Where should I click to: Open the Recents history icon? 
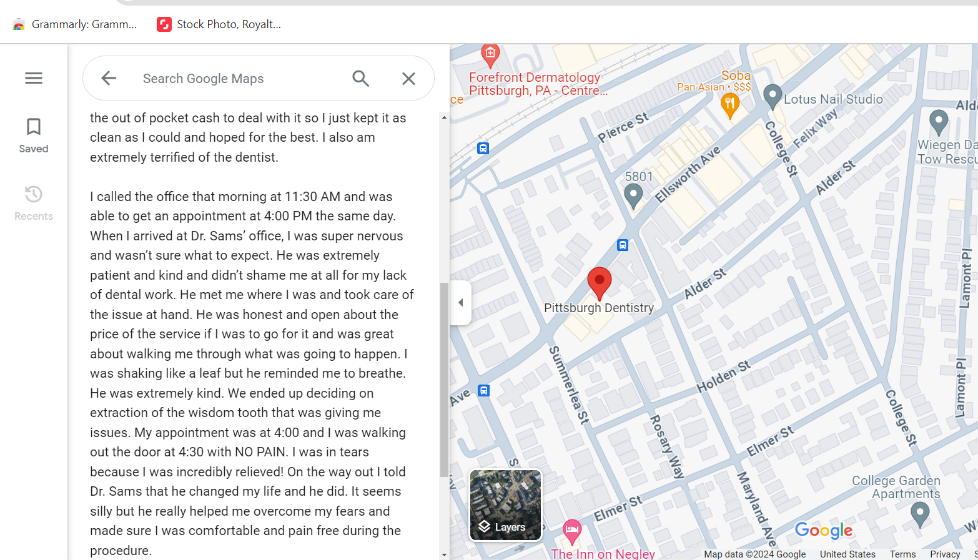34,194
